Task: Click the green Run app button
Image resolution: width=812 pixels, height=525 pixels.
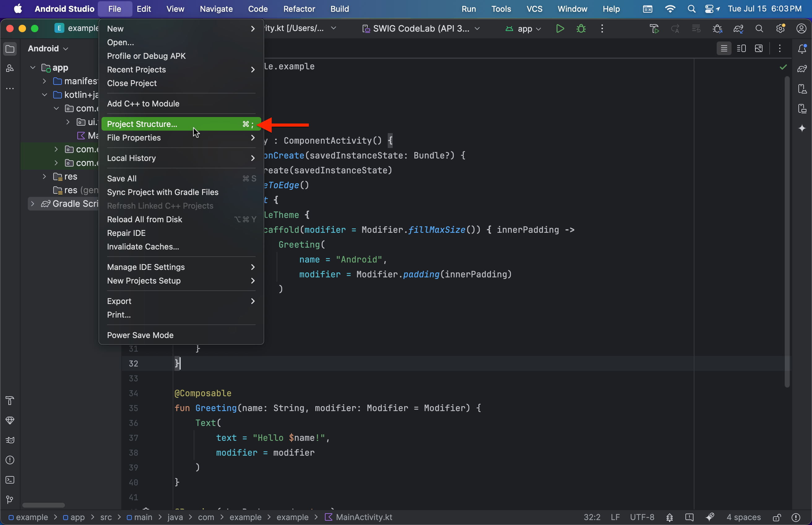Action: pos(559,29)
